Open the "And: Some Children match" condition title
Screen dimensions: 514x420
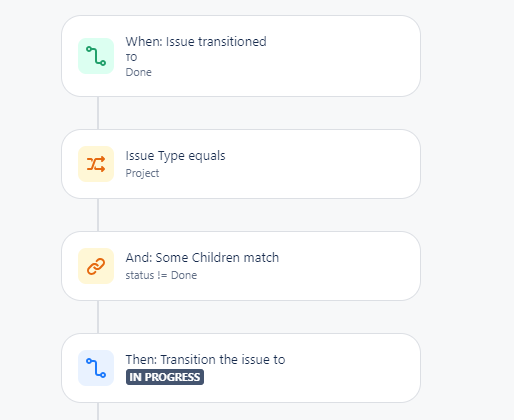202,258
